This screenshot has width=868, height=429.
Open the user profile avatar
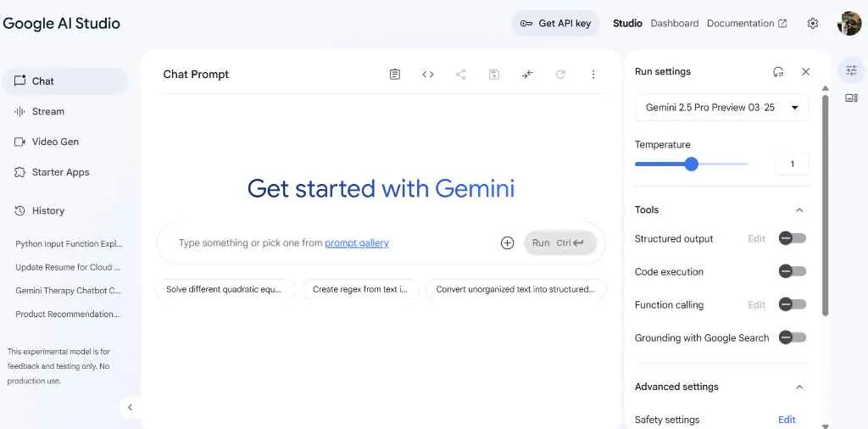pos(849,23)
